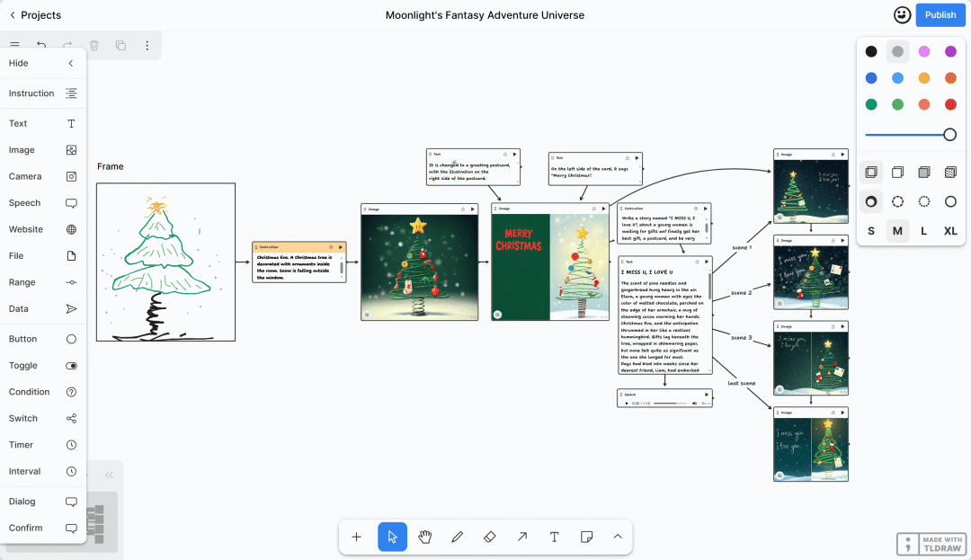Select the arrow tool
The image size is (971, 560).
point(522,537)
